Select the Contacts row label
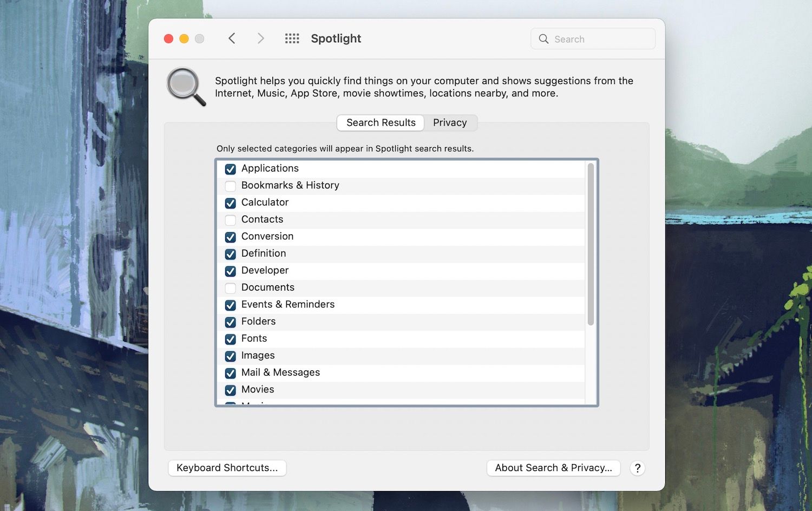 point(262,219)
